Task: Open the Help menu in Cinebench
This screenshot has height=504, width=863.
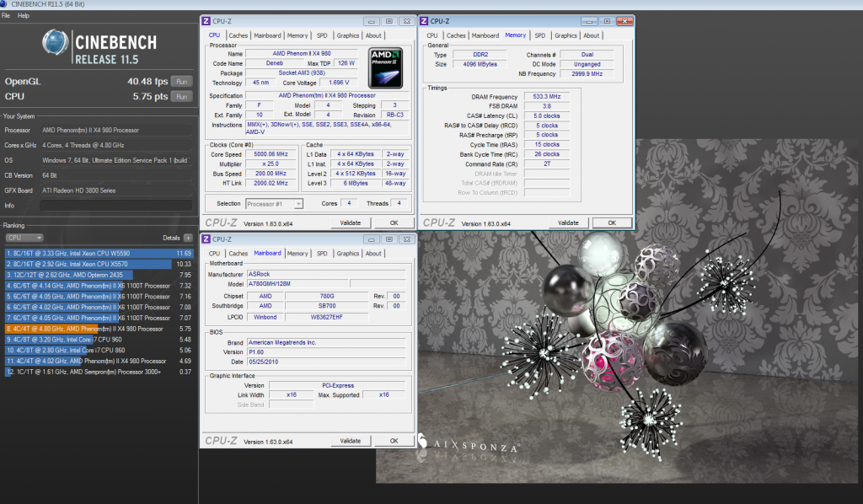Action: coord(23,15)
